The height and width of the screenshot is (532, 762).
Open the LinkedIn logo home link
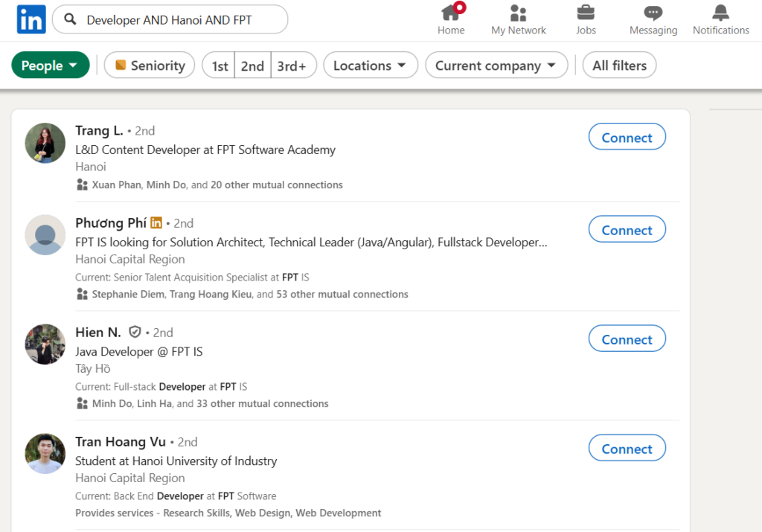pos(31,19)
